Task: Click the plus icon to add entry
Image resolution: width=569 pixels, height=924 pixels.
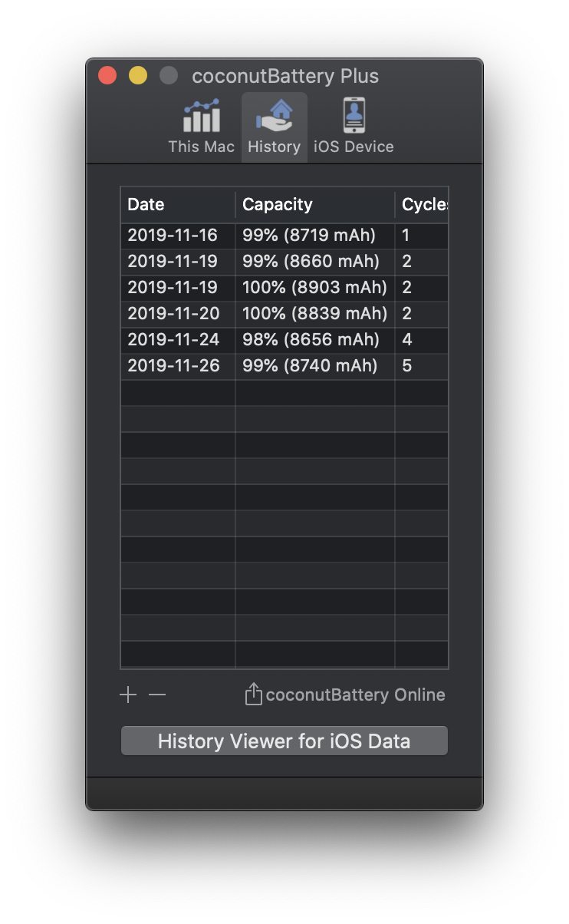Action: (x=128, y=695)
